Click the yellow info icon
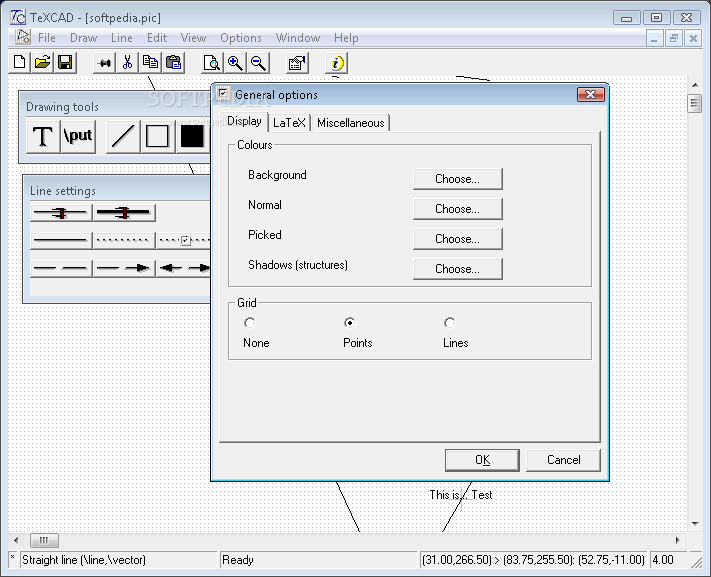The width and height of the screenshot is (711, 577). [336, 63]
